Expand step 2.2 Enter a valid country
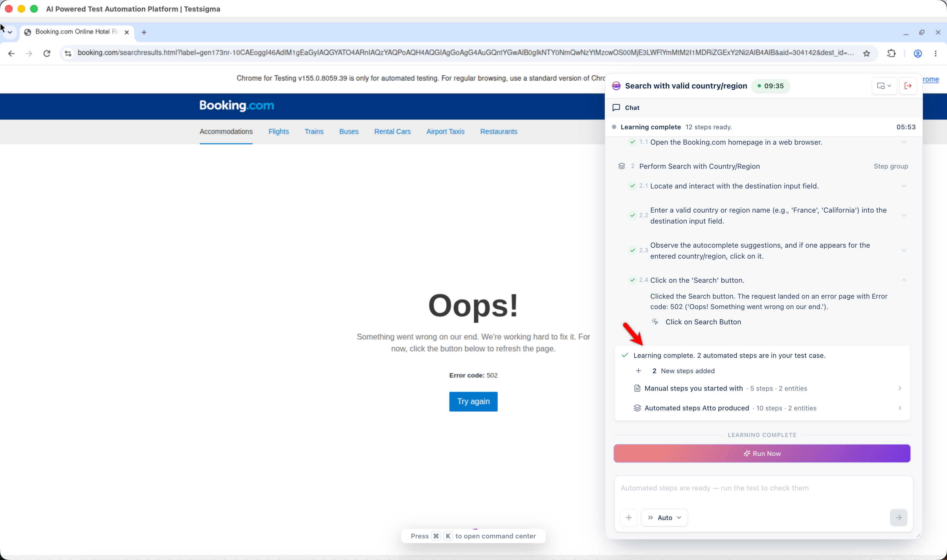The width and height of the screenshot is (947, 560). tap(904, 215)
